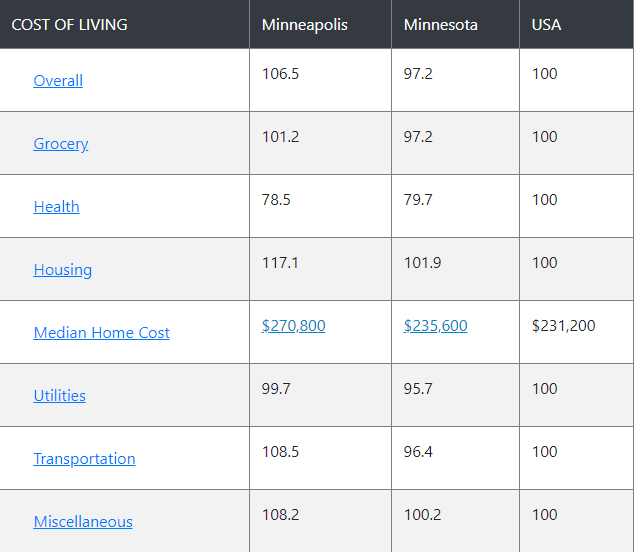The width and height of the screenshot is (634, 552).
Task: Select the 108.5 Transportation Minneapolis value
Action: click(x=280, y=452)
